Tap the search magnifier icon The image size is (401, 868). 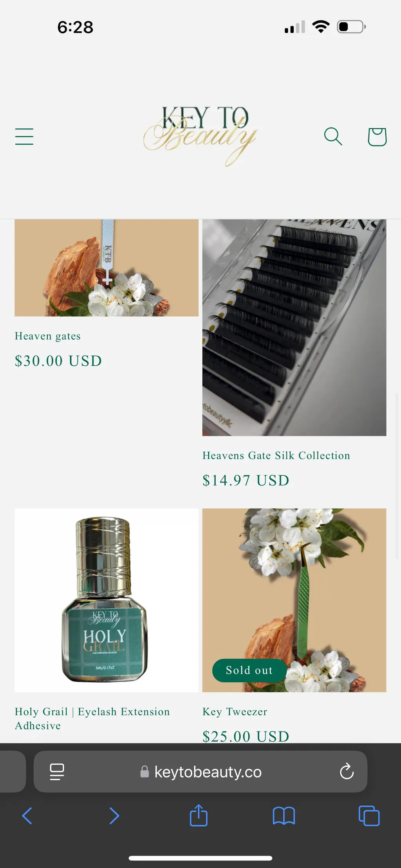pyautogui.click(x=333, y=137)
